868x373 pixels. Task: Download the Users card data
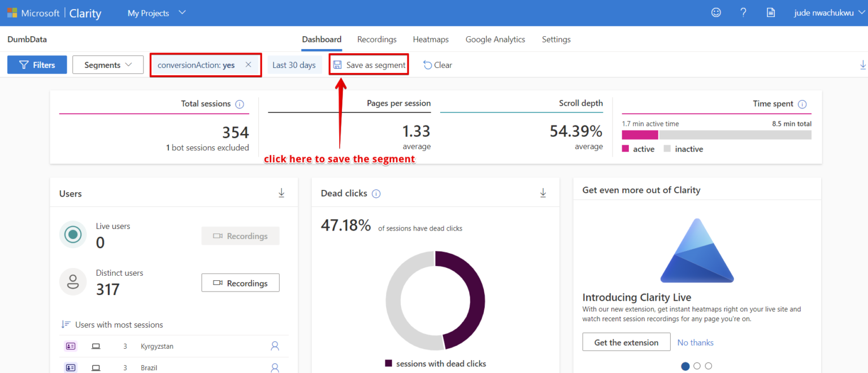(x=281, y=192)
